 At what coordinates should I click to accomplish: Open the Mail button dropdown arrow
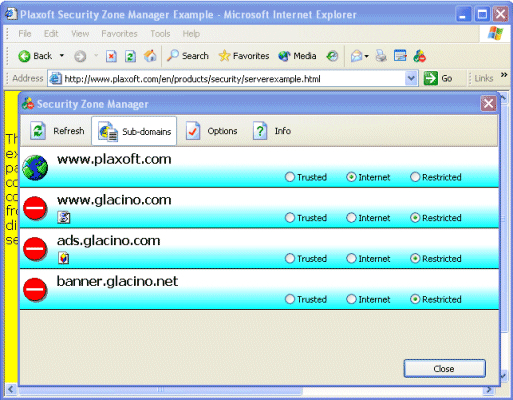coord(367,56)
